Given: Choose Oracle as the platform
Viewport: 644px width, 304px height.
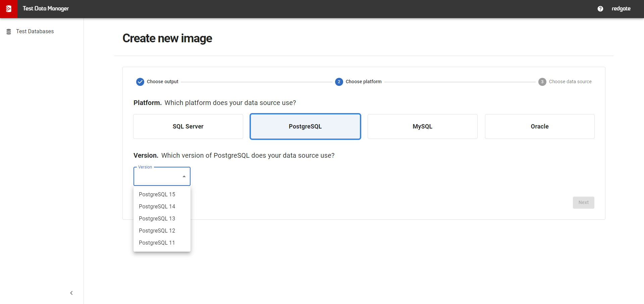Looking at the screenshot, I should tap(539, 126).
